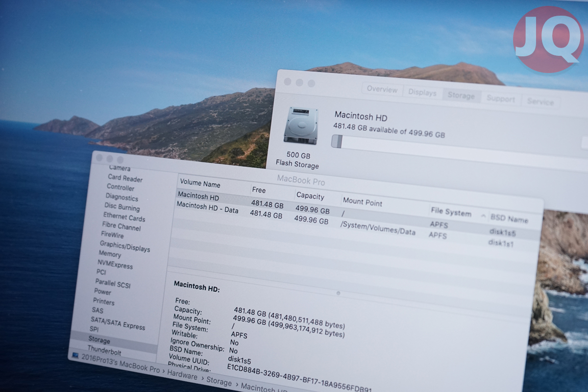
Task: Select SPI in the sidebar
Action: pos(94,329)
